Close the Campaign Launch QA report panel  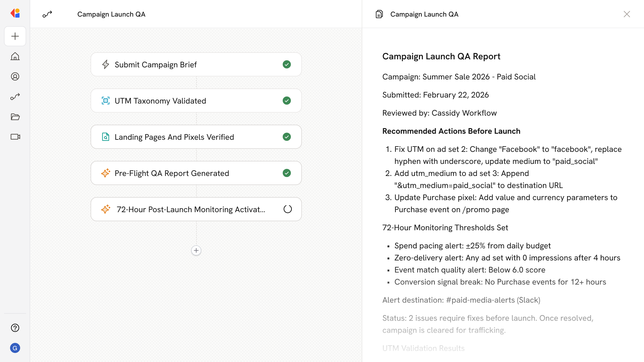(x=627, y=14)
